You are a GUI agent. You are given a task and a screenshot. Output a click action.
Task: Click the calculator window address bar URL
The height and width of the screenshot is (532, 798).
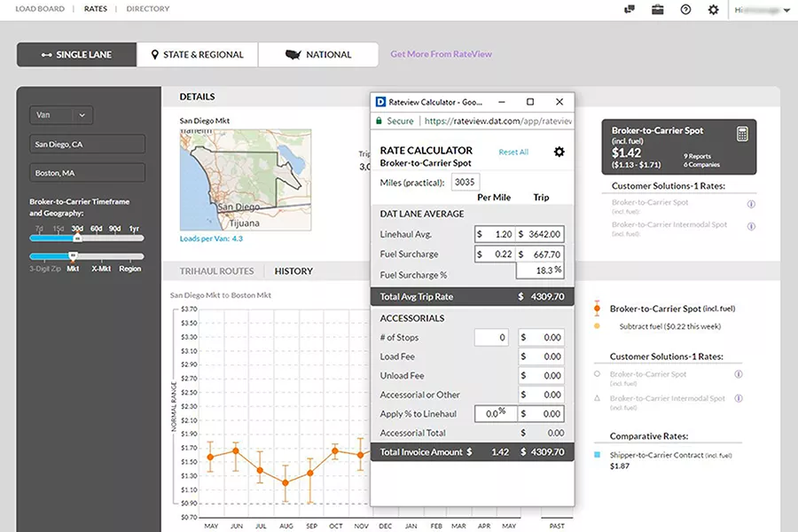[x=497, y=121]
